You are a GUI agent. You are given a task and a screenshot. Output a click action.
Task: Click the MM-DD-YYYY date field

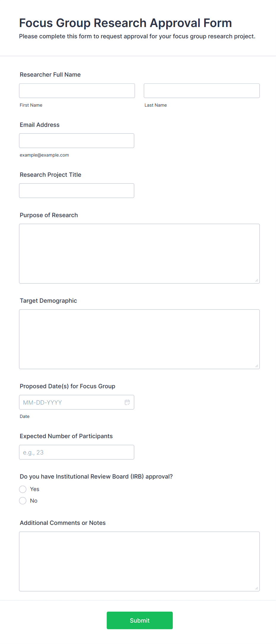[77, 402]
